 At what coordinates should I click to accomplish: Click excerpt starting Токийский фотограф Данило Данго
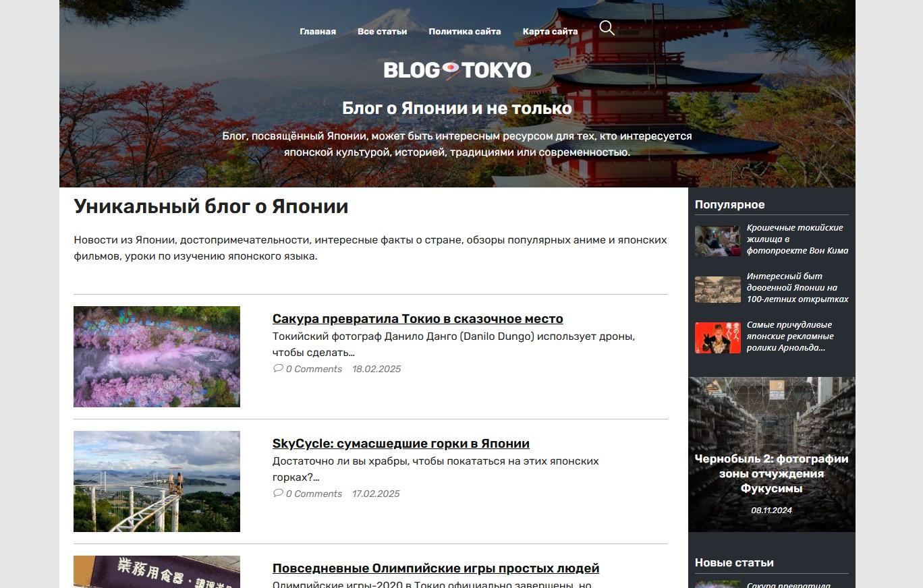(453, 344)
